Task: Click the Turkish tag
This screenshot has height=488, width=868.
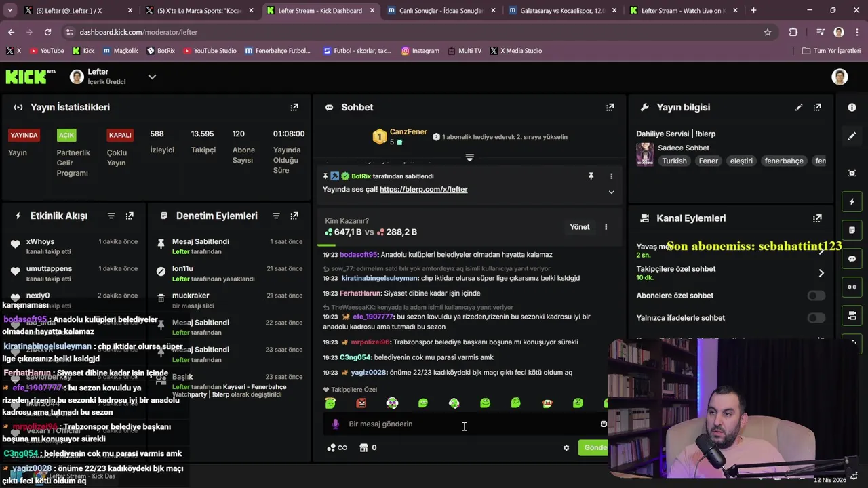Action: pos(674,161)
